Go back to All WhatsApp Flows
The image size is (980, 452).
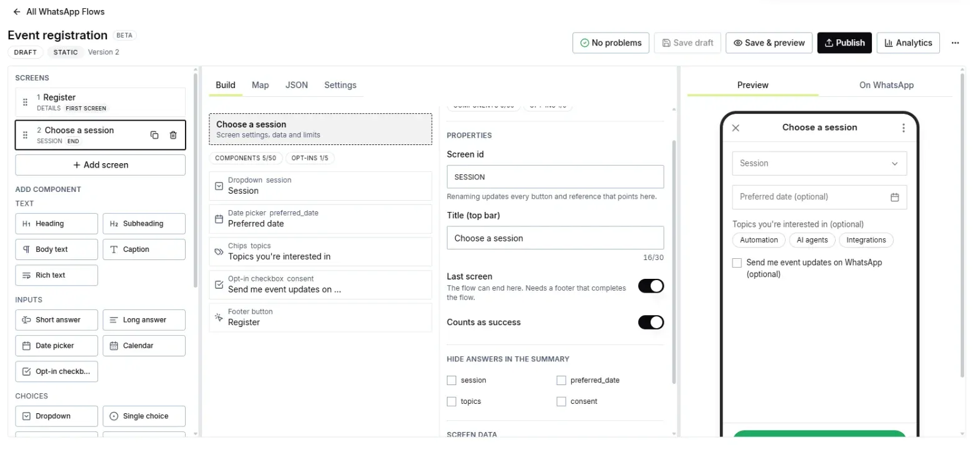point(58,12)
